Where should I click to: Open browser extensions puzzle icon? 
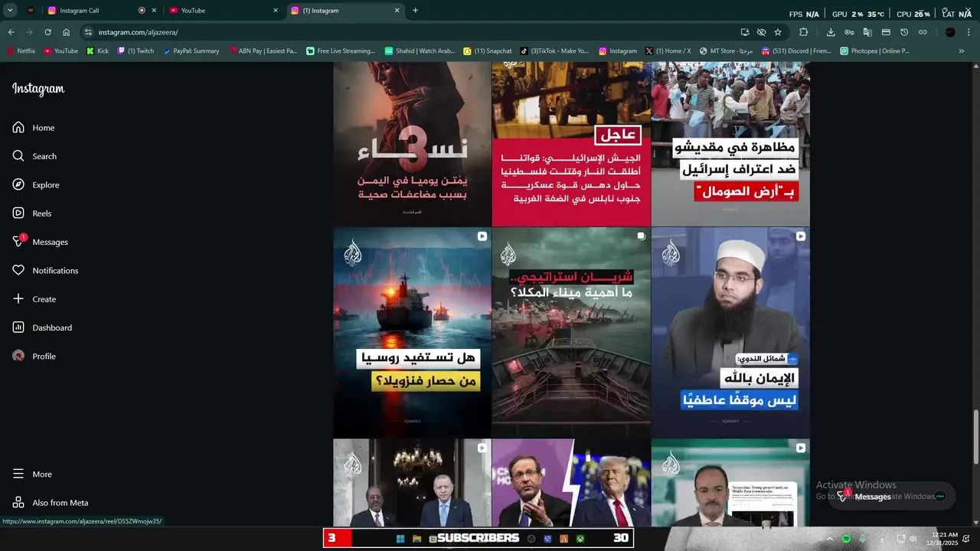pos(803,32)
